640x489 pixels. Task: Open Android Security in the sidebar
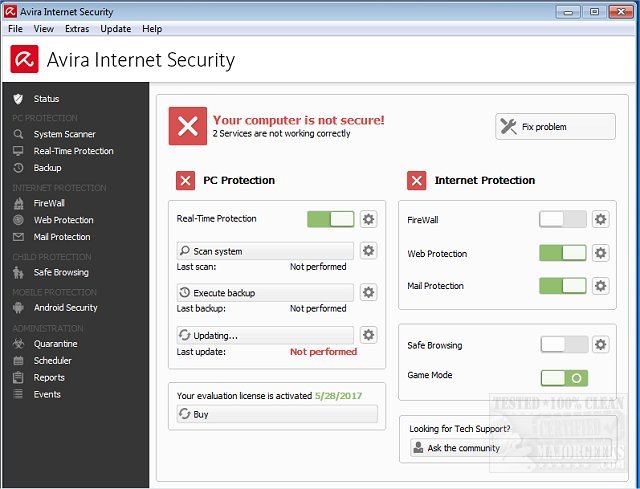coord(65,308)
